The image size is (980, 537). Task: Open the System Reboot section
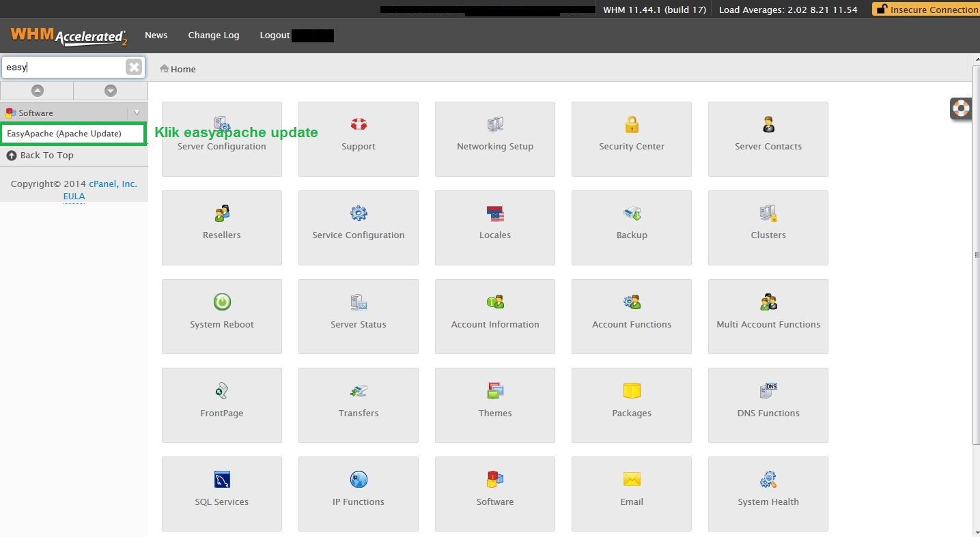point(221,317)
